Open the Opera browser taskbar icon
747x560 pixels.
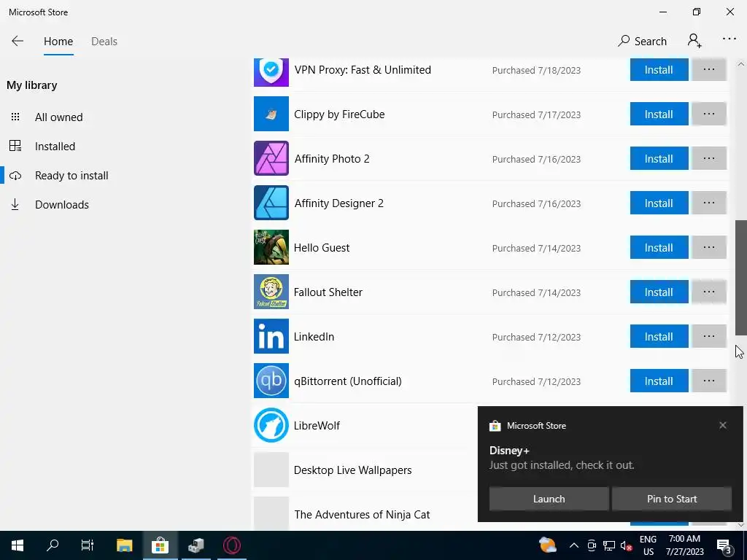(232, 545)
